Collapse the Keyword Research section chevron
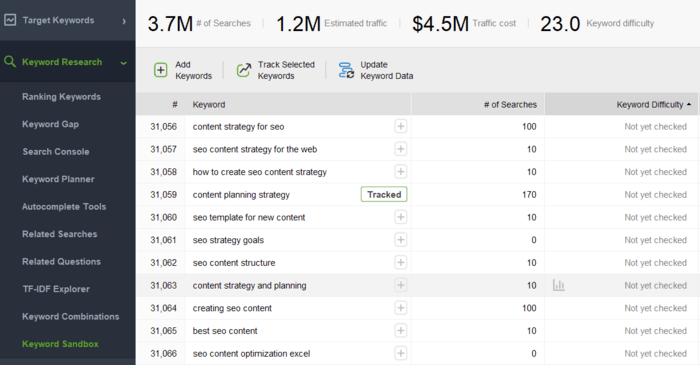The height and width of the screenshot is (365, 700). click(x=124, y=63)
